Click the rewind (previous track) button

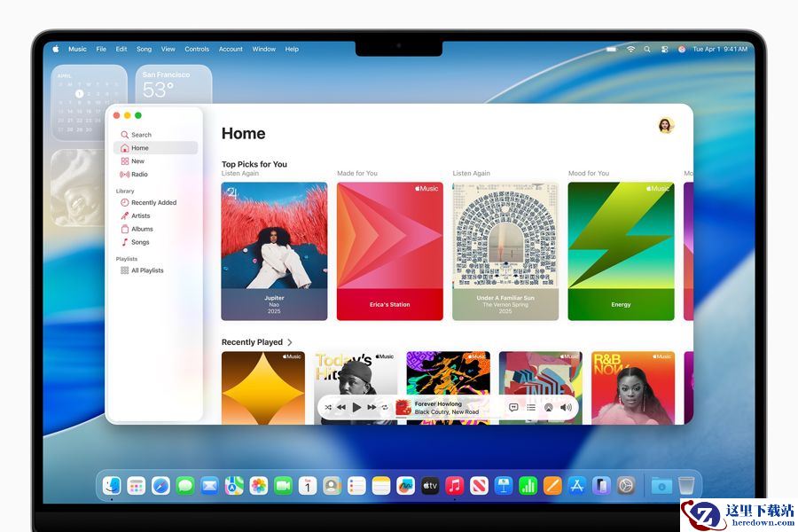[341, 407]
